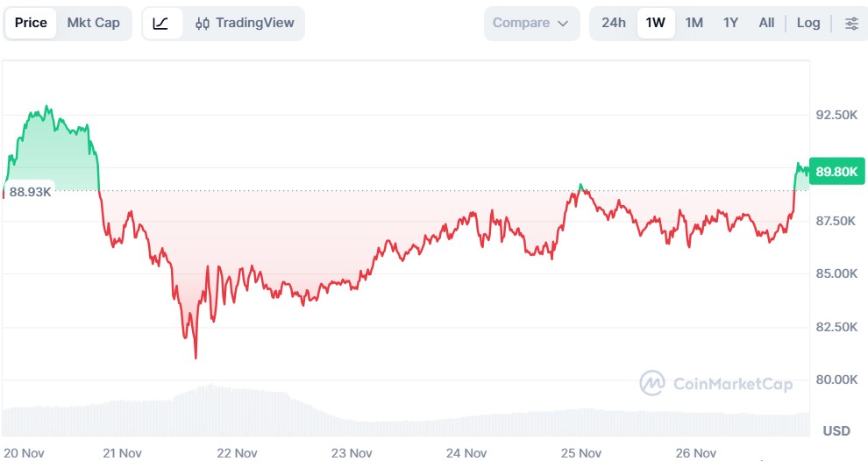
Task: Click the 89.80K current price label
Action: click(836, 172)
